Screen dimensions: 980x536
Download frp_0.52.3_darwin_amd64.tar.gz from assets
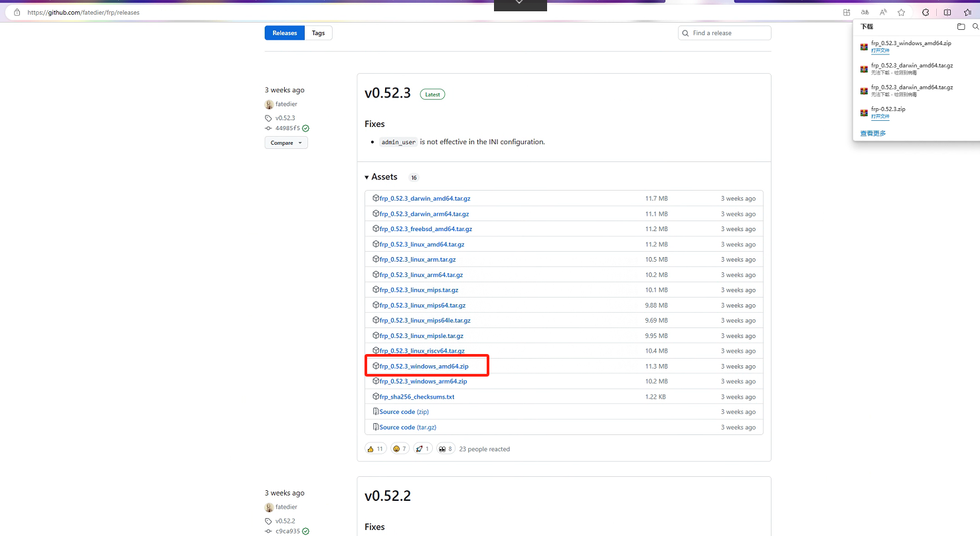click(425, 199)
